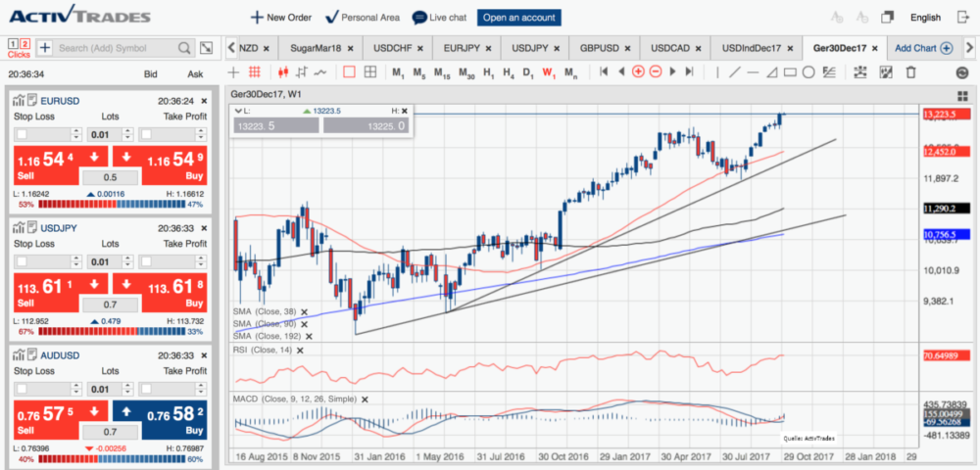Image resolution: width=980 pixels, height=470 pixels.
Task: Toggle the red grid icon
Action: (x=255, y=71)
